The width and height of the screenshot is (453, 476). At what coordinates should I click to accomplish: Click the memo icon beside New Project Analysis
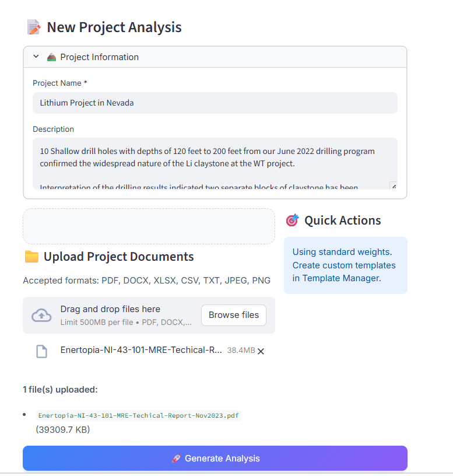click(33, 27)
